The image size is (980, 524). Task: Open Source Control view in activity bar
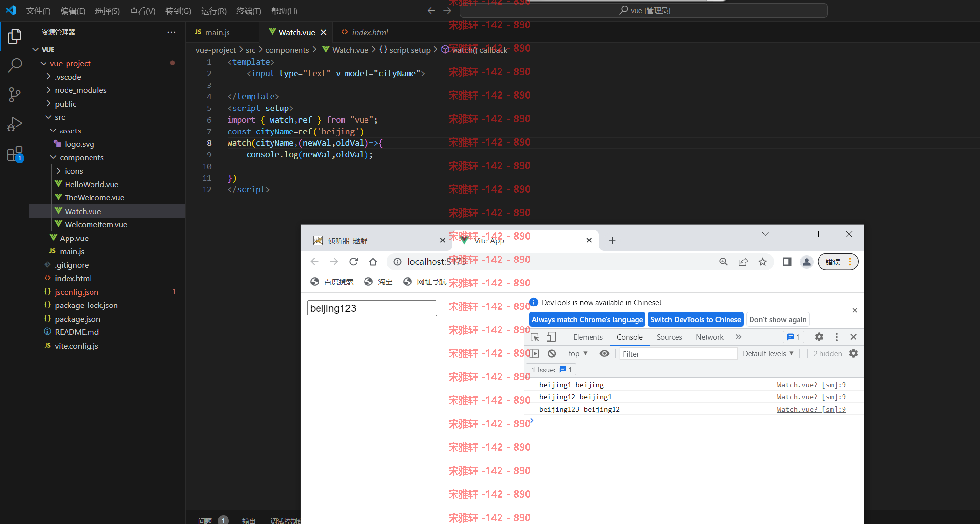pos(15,95)
